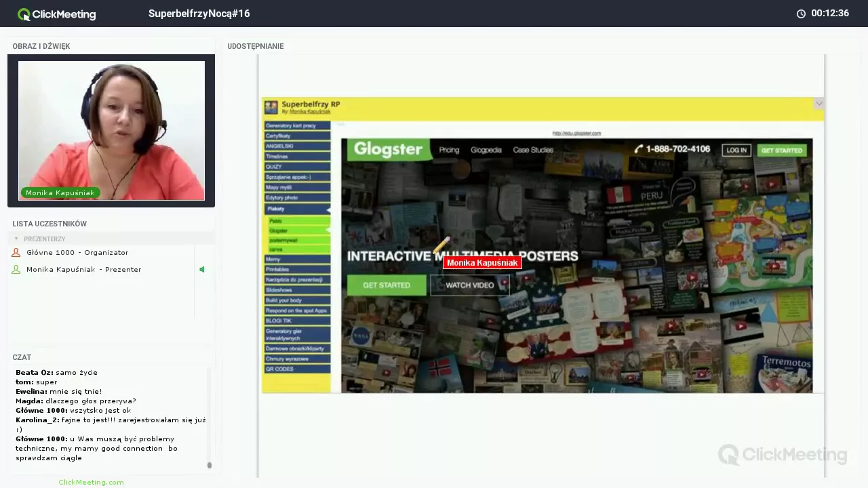Click the LOG IN button on Glogster

coord(736,150)
